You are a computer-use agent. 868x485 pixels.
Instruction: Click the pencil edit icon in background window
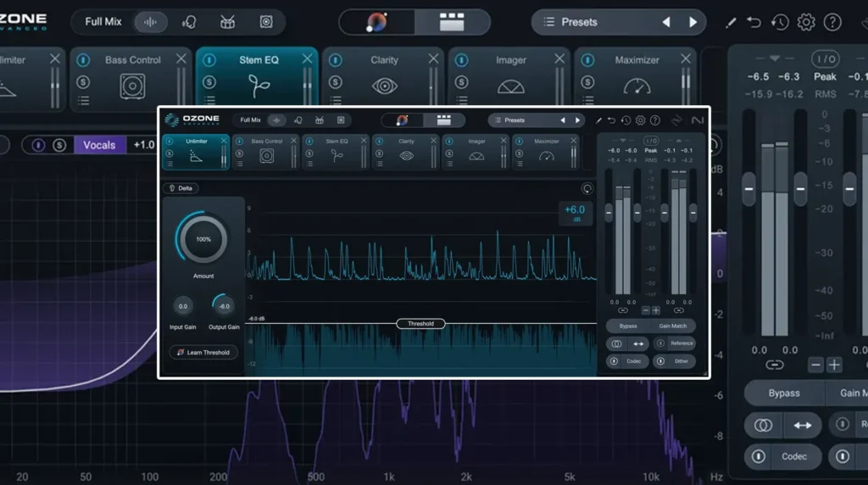(731, 22)
